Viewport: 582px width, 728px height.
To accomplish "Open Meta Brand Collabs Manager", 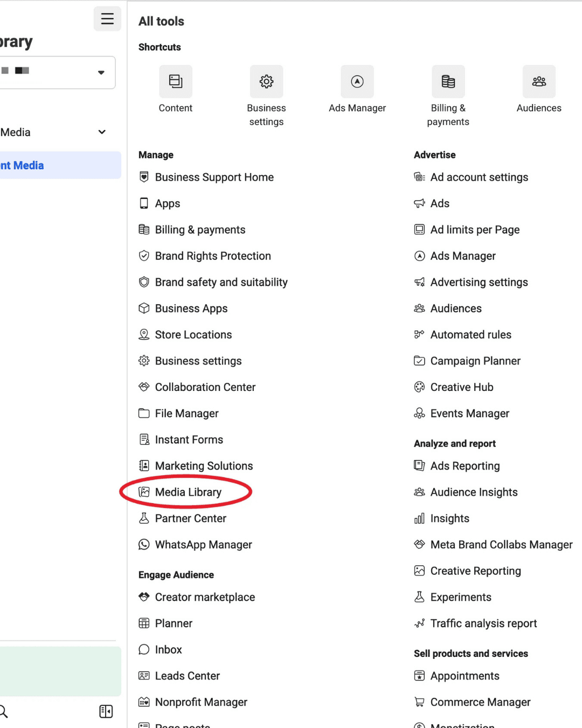I will click(501, 545).
